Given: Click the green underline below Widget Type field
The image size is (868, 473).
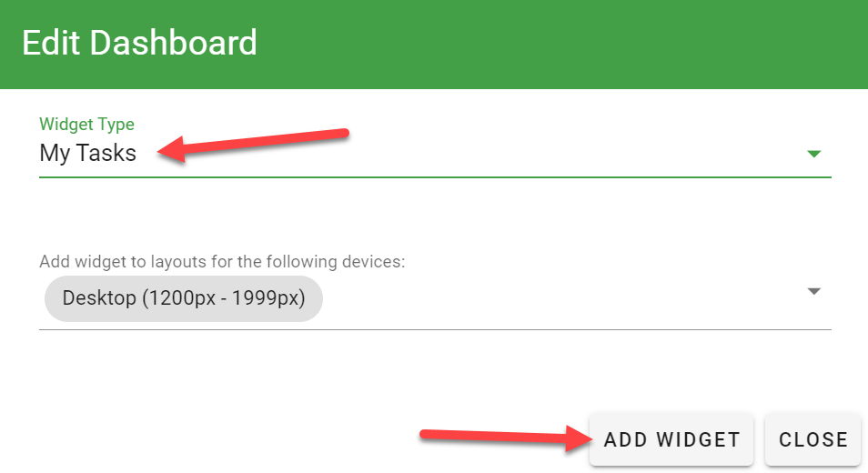Looking at the screenshot, I should point(435,176).
